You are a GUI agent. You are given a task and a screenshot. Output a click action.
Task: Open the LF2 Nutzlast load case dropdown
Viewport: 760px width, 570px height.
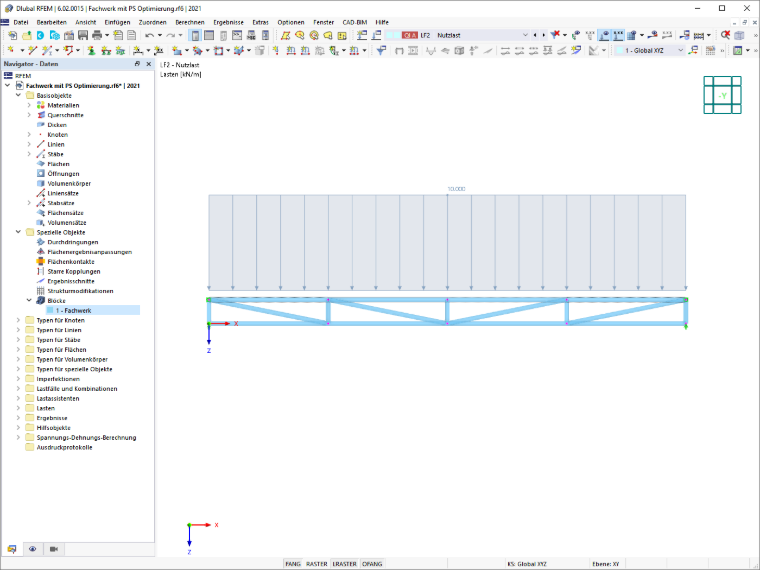[525, 35]
